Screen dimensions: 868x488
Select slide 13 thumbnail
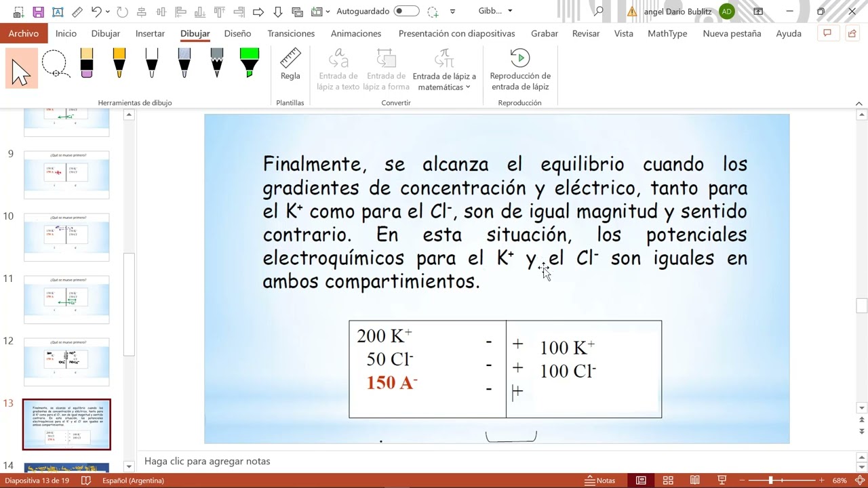(66, 424)
